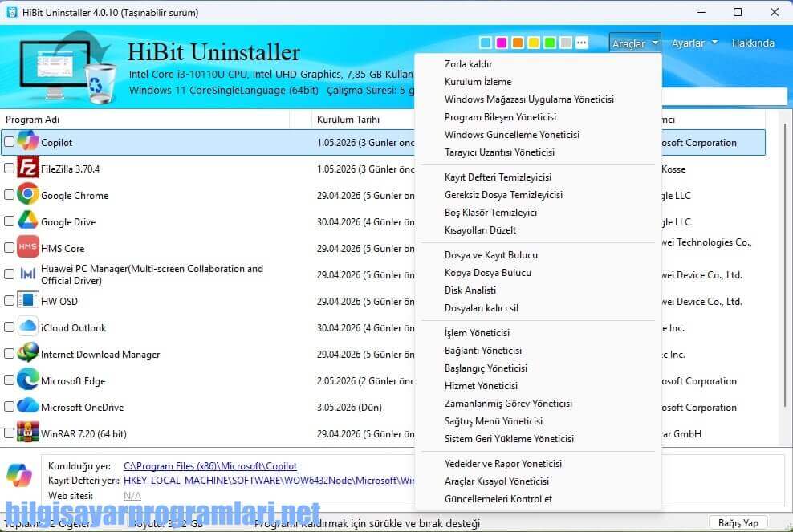Click the Huawei PC Manager icon
The height and width of the screenshot is (532, 793).
point(28,274)
